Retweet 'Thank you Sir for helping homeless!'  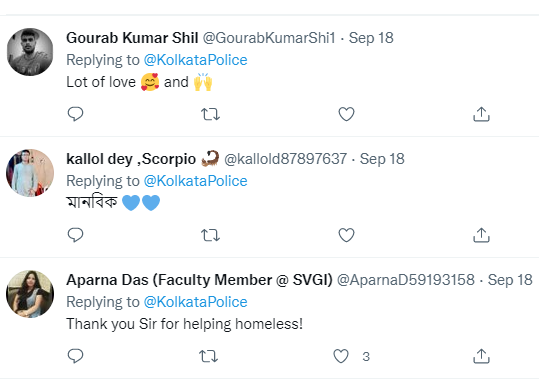[x=208, y=356]
